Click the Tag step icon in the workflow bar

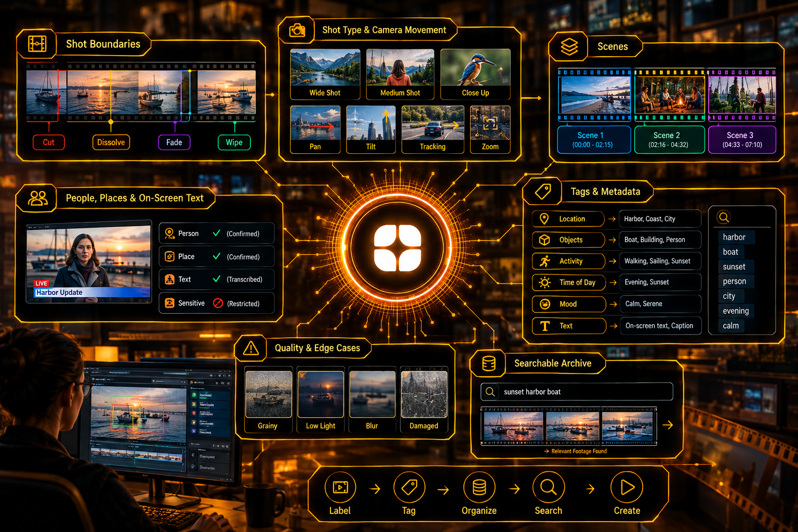pyautogui.click(x=409, y=487)
